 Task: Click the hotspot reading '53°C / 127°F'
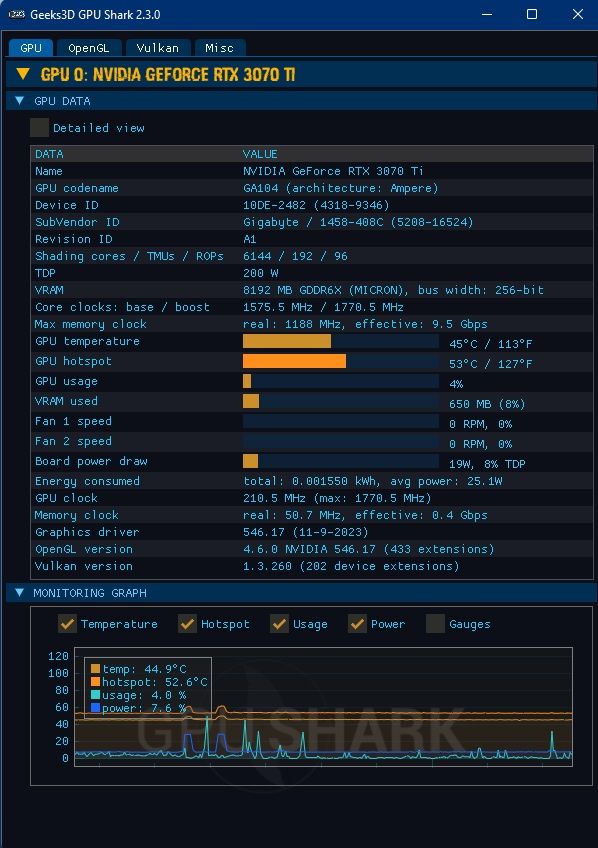click(x=490, y=364)
